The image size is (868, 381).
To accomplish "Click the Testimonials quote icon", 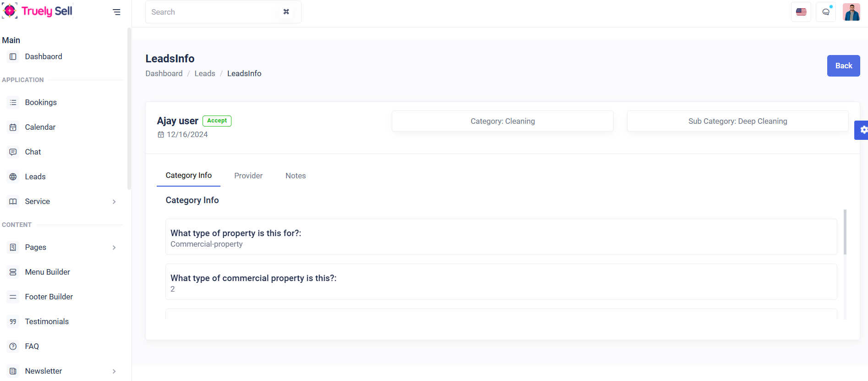I will (x=13, y=321).
